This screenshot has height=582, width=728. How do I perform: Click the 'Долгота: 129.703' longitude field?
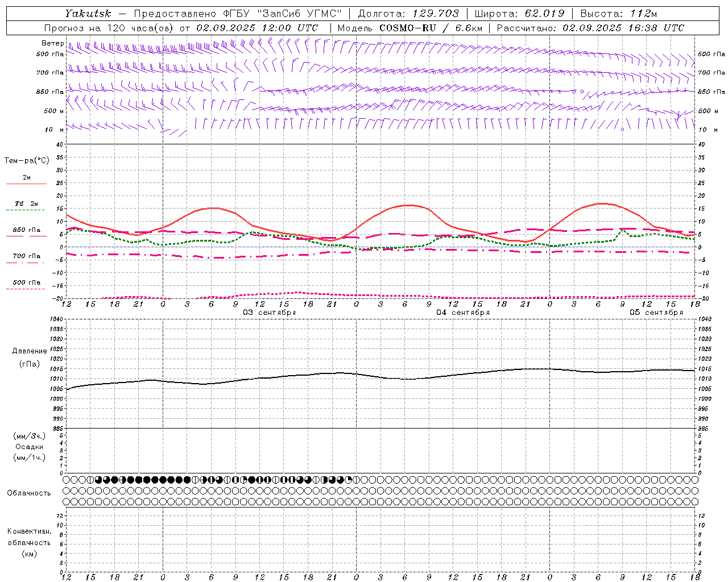pos(408,14)
